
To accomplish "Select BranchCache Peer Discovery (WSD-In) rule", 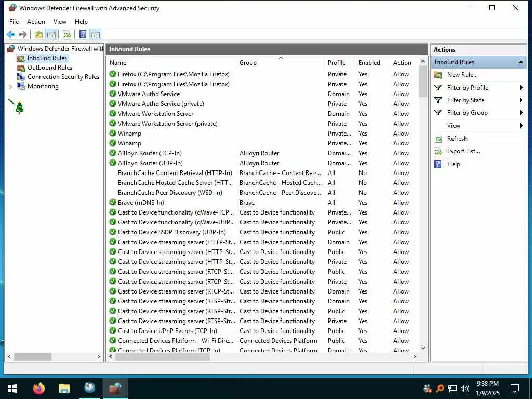I will click(170, 193).
